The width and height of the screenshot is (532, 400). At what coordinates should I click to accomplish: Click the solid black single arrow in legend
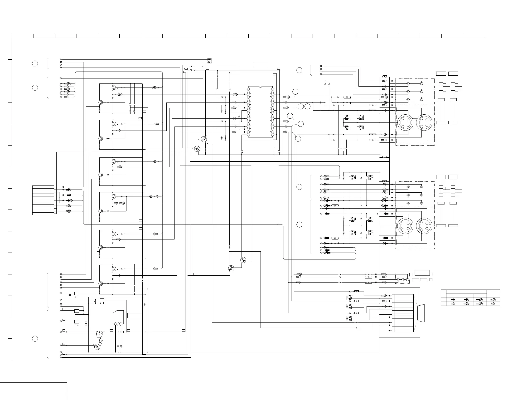click(x=453, y=300)
